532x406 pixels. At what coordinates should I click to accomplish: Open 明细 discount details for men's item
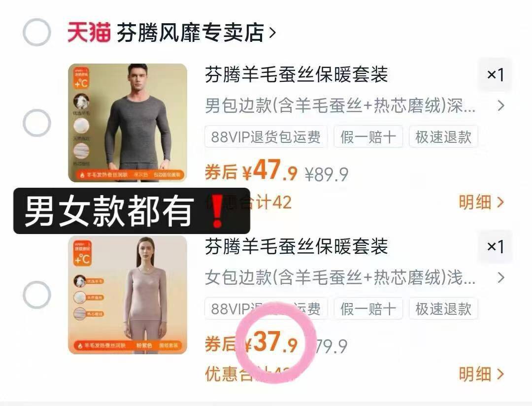tap(481, 203)
